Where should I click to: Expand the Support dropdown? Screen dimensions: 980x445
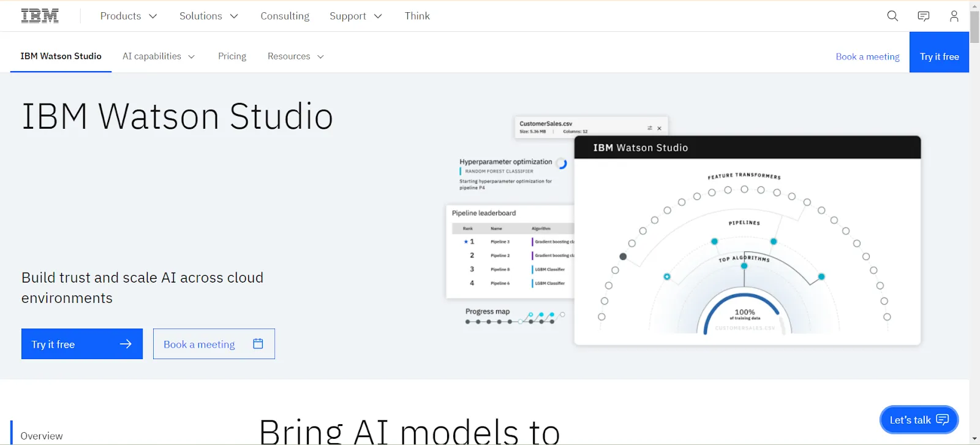click(355, 16)
